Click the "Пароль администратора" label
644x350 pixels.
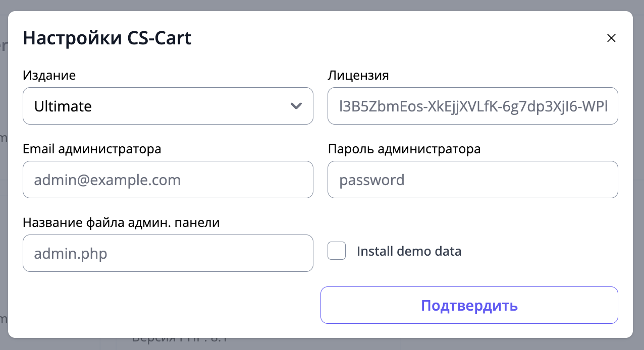(x=404, y=149)
